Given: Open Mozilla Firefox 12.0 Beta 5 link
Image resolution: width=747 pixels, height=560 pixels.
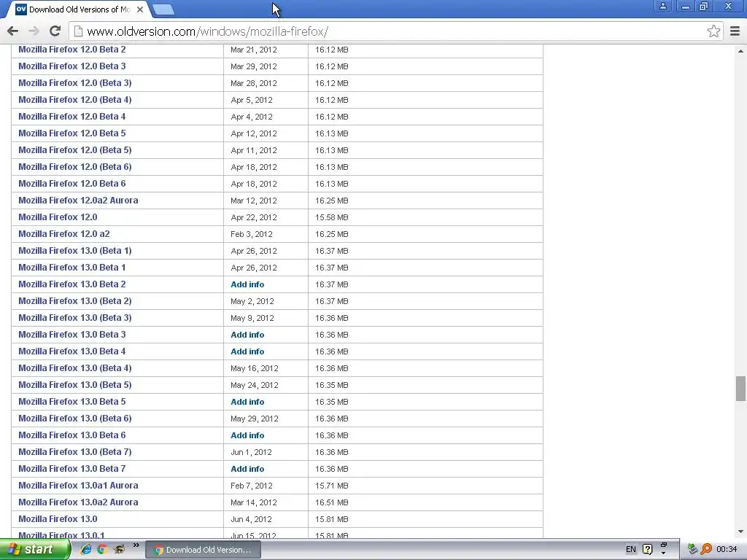Looking at the screenshot, I should pos(72,133).
